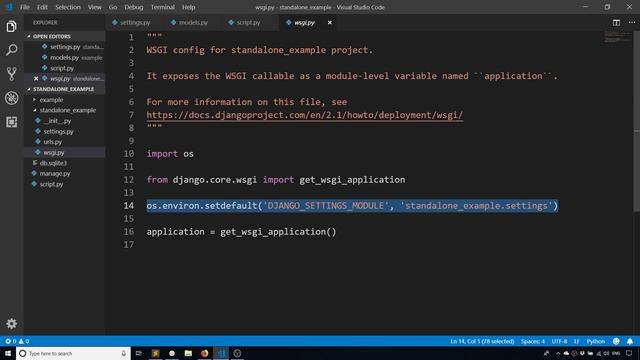
Task: Show hidden system tray icons
Action: (x=558, y=353)
